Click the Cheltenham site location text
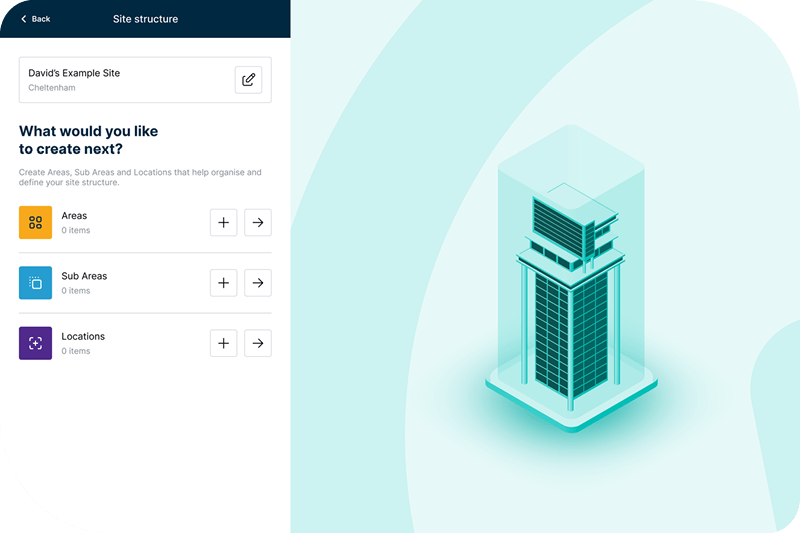800x533 pixels. 52,88
